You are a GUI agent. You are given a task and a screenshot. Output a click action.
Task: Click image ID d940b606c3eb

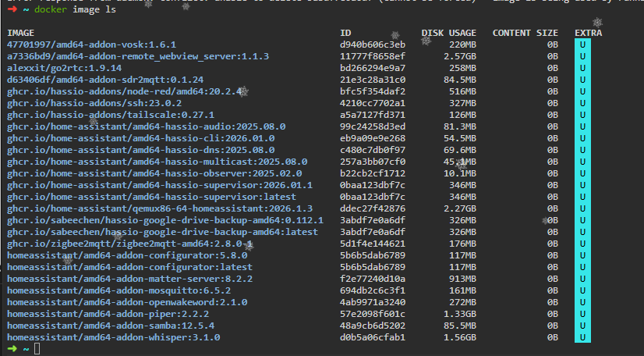[x=373, y=45]
